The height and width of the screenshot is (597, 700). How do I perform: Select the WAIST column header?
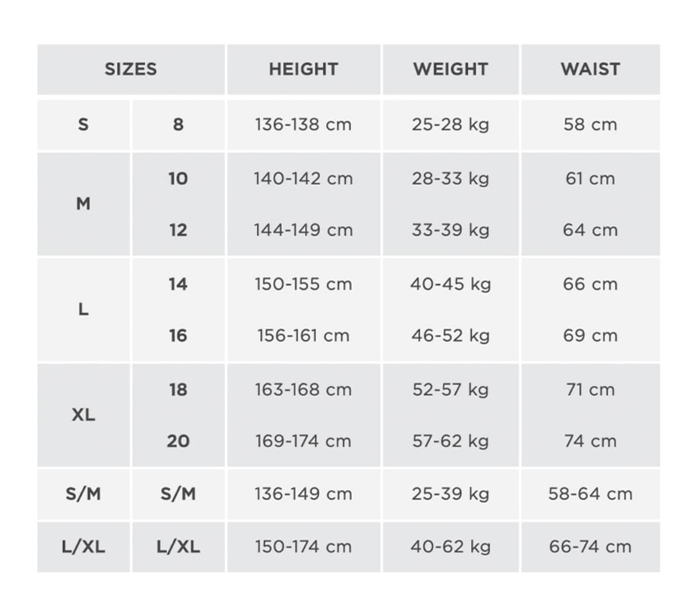click(x=590, y=69)
